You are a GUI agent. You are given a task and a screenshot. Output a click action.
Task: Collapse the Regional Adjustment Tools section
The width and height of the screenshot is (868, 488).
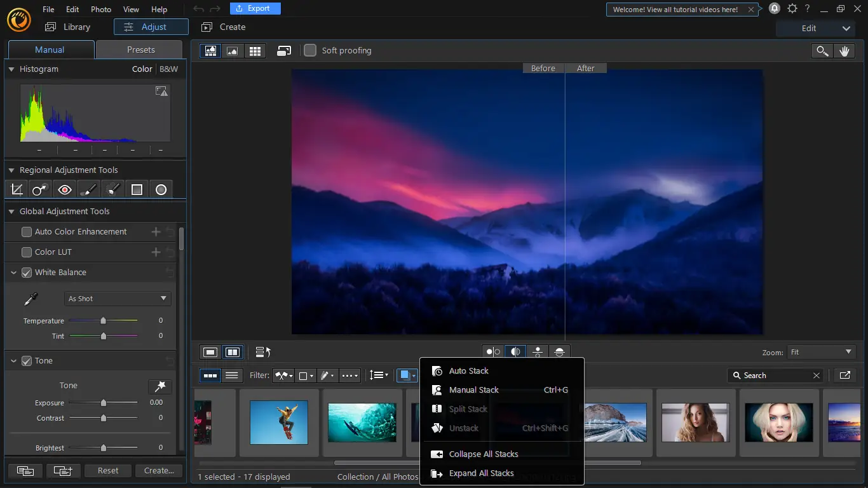[x=11, y=170]
